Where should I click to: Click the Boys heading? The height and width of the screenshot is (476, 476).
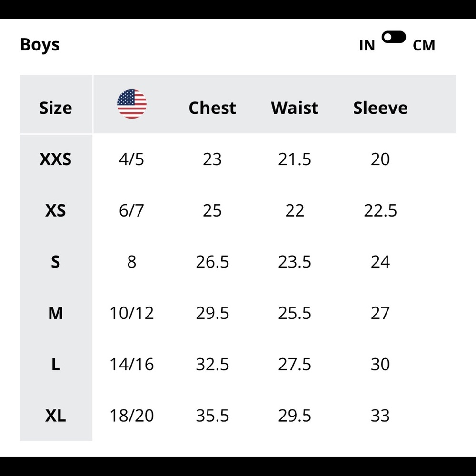pos(40,45)
